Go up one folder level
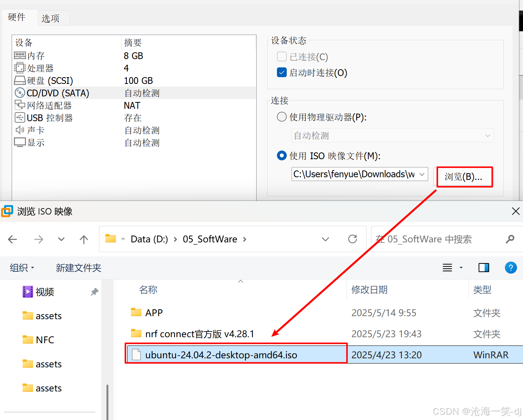 point(84,239)
